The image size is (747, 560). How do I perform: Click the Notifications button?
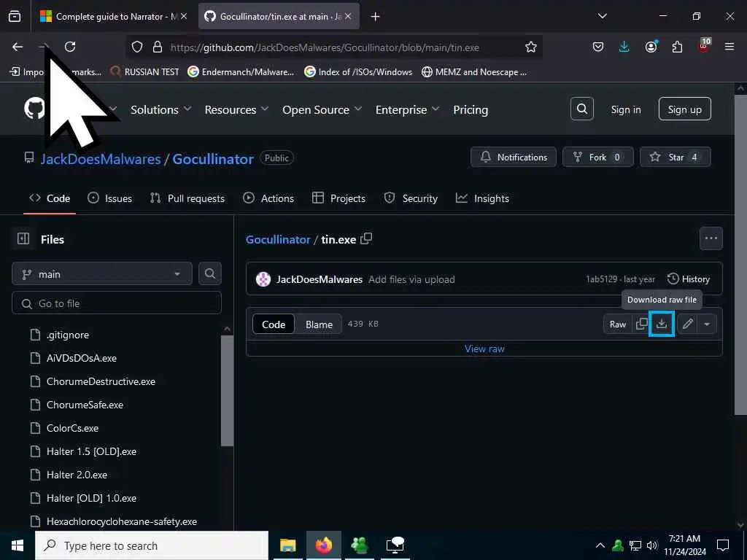(514, 157)
